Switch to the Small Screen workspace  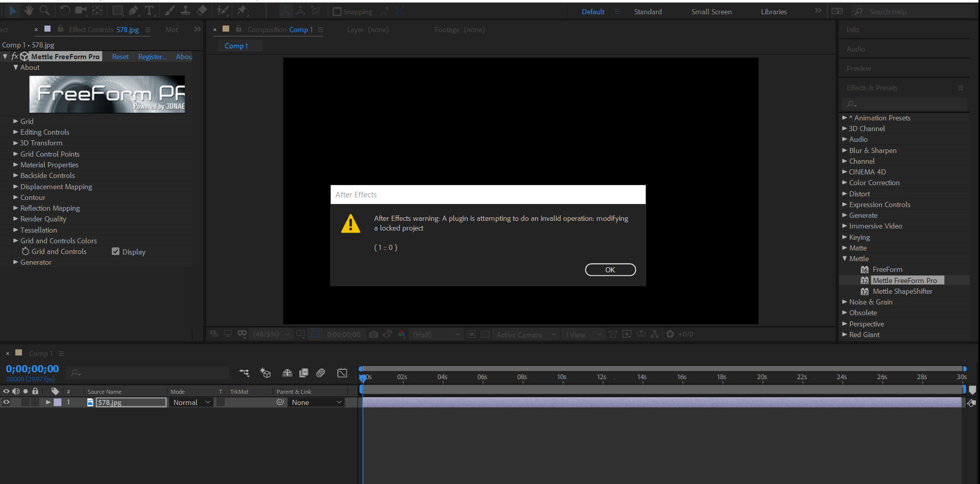point(712,12)
